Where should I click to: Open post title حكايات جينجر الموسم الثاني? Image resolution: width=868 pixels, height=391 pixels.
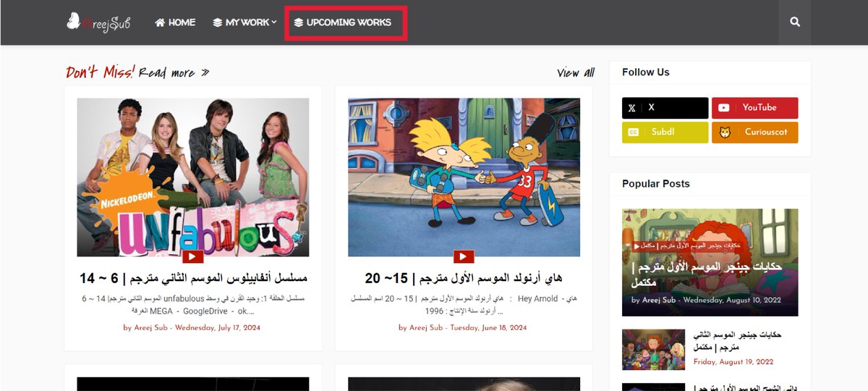[x=737, y=341]
